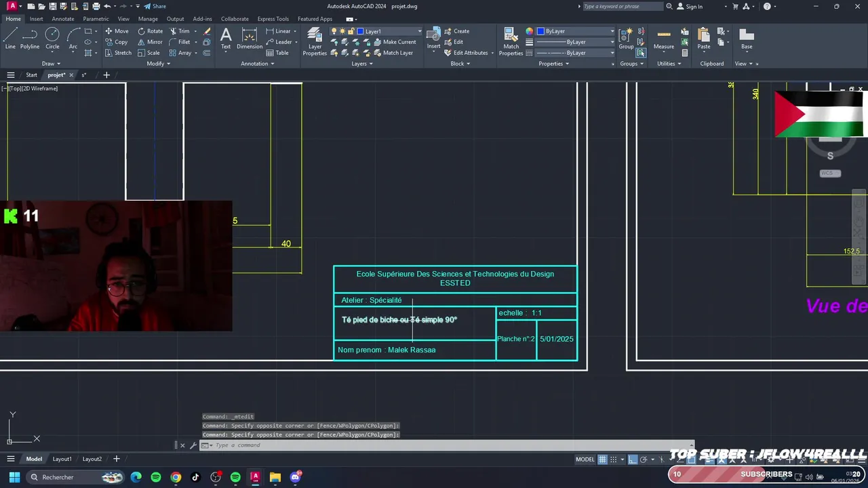Select the Polyline tool
The width and height of the screenshot is (868, 488).
click(x=30, y=39)
